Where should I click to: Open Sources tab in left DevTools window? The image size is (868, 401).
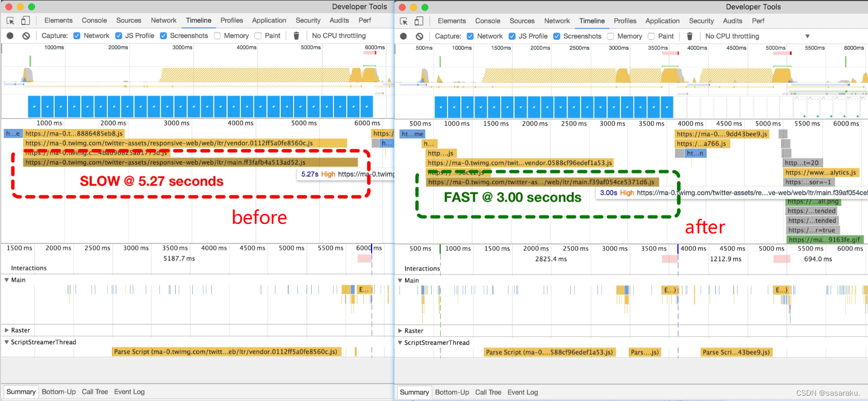click(128, 20)
